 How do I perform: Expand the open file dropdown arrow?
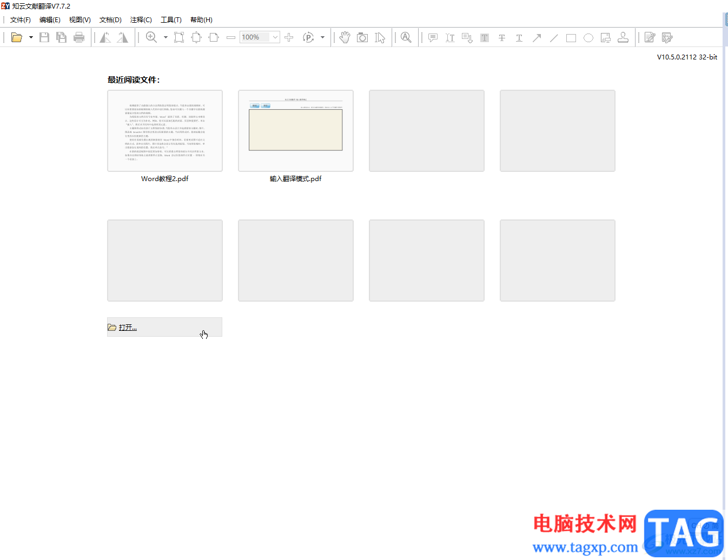(31, 37)
